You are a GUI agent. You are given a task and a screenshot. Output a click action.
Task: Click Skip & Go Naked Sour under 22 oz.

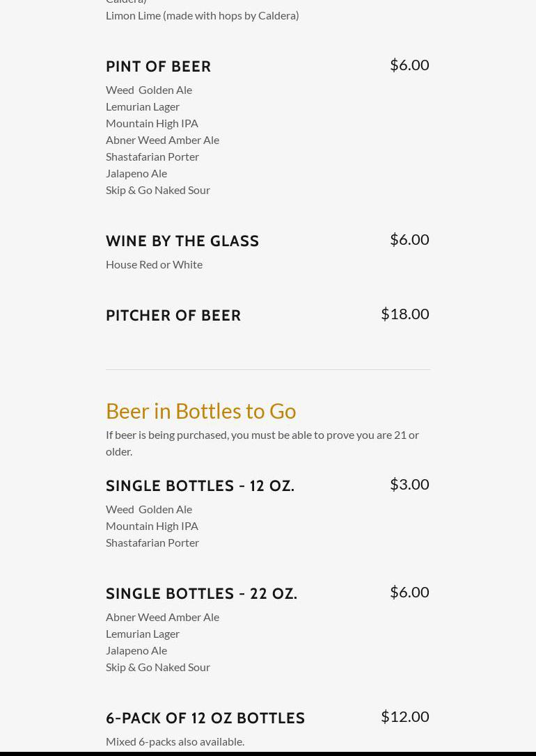point(158,667)
